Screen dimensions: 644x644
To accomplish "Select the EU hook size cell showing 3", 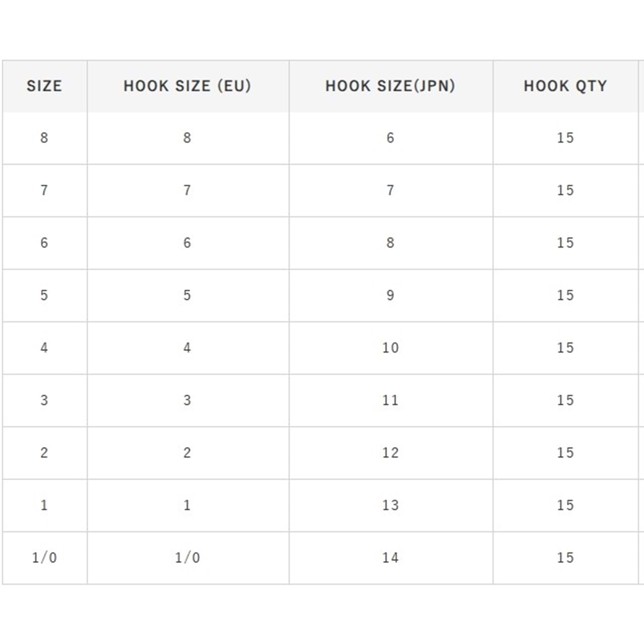I will (x=187, y=400).
